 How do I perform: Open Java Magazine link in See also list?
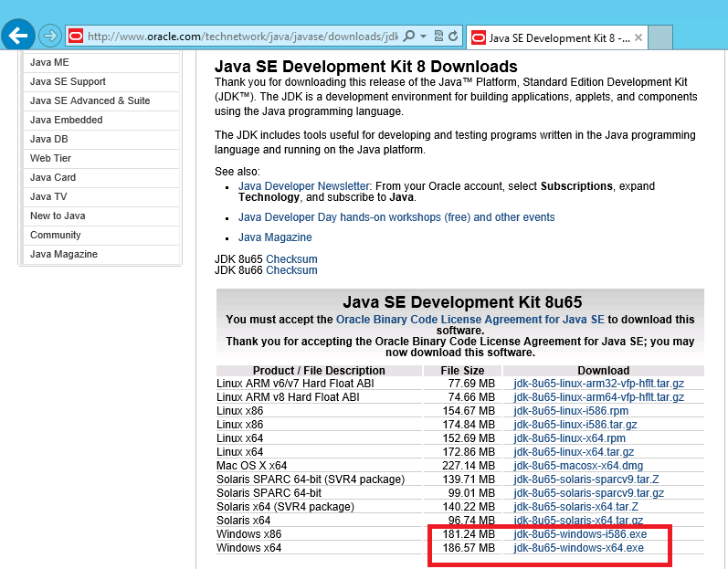(x=275, y=237)
